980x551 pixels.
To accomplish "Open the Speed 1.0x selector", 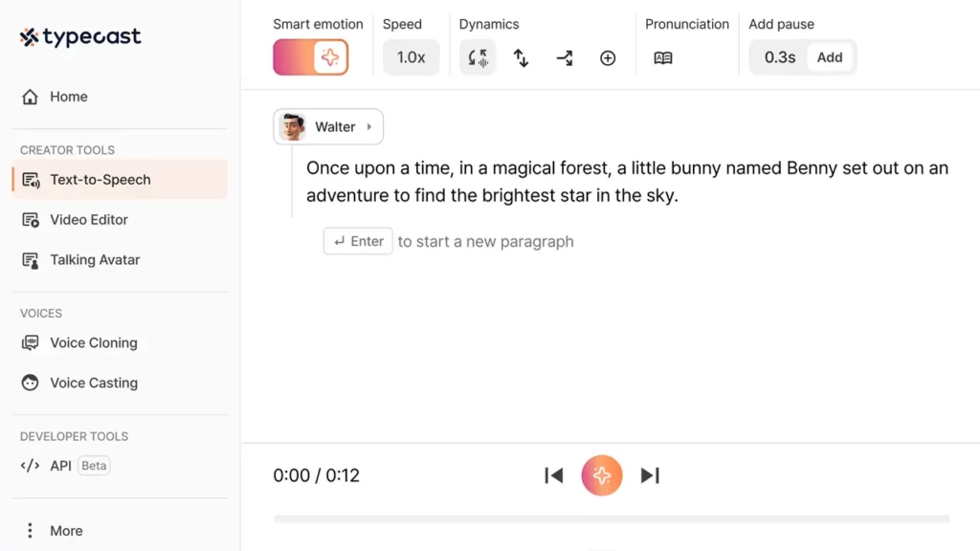I will click(x=411, y=57).
